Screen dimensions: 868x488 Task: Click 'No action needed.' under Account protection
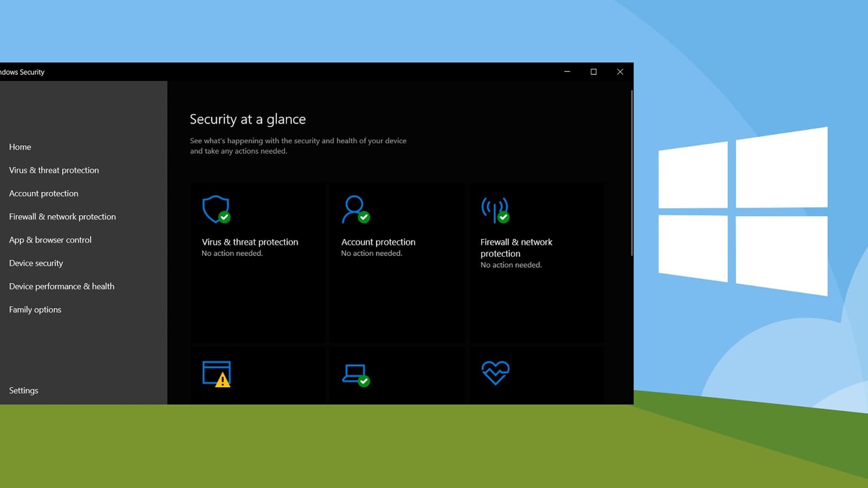point(372,253)
